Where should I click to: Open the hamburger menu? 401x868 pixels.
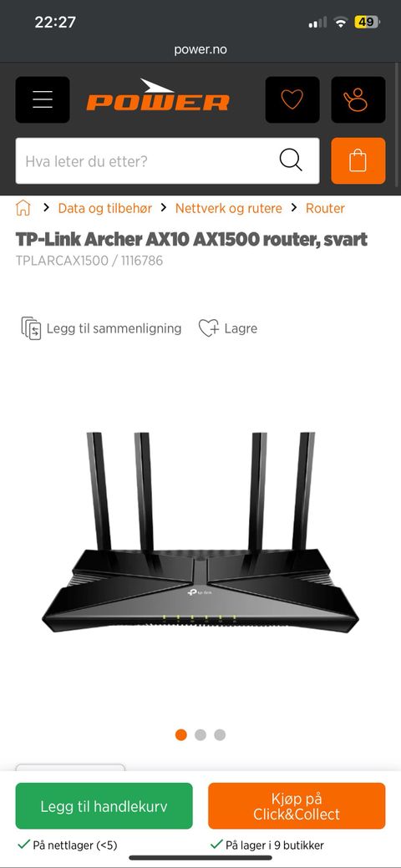point(43,99)
